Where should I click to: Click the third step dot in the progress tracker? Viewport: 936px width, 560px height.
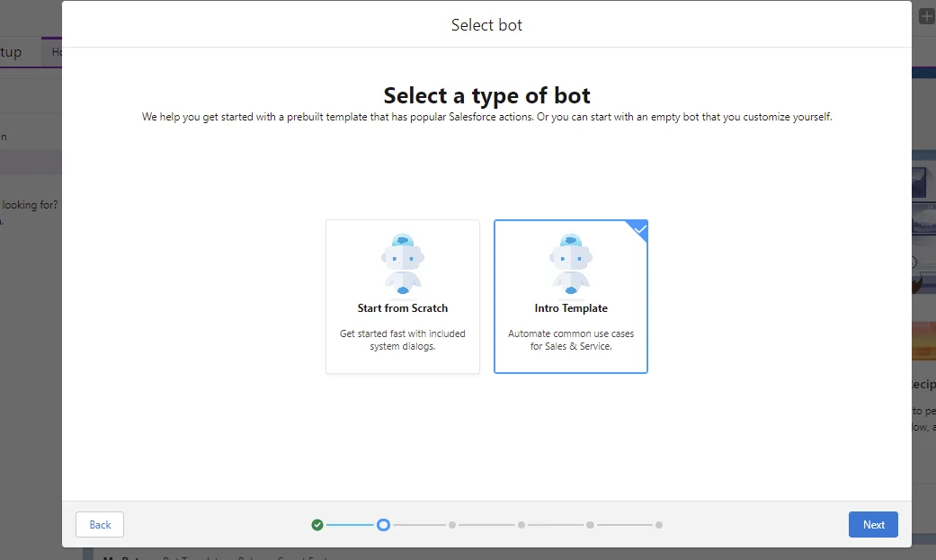(x=451, y=524)
